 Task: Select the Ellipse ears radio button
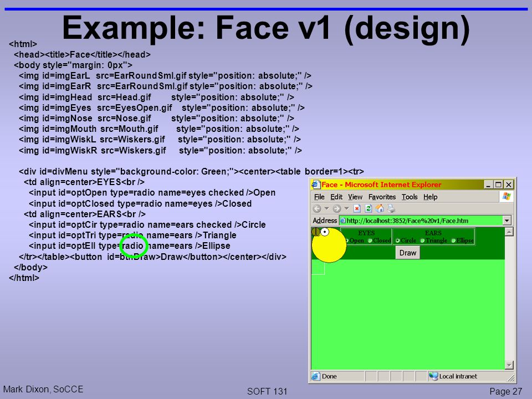click(453, 241)
